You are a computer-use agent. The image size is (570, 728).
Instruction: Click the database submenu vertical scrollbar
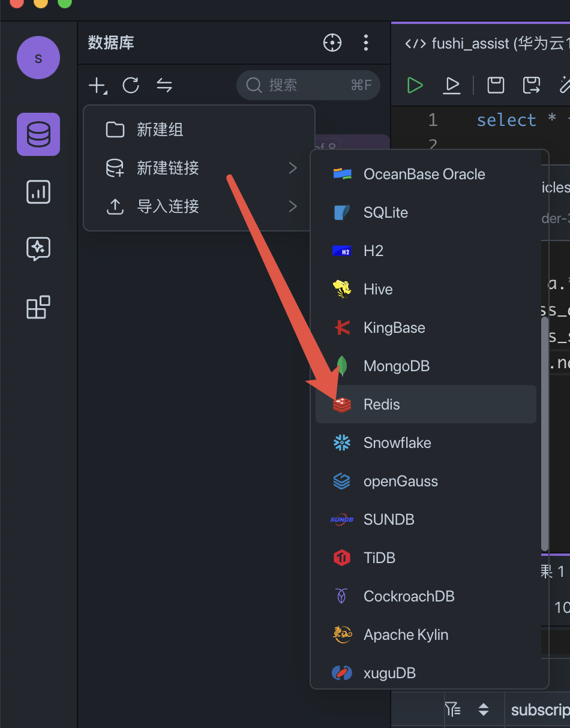pyautogui.click(x=545, y=434)
